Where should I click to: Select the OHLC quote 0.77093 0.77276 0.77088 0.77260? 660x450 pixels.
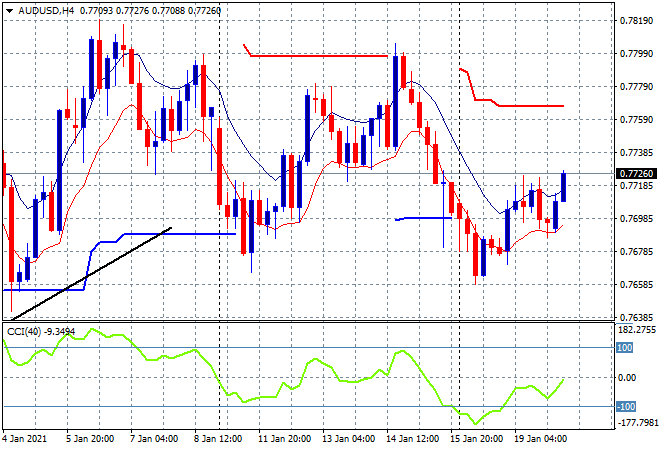click(150, 11)
